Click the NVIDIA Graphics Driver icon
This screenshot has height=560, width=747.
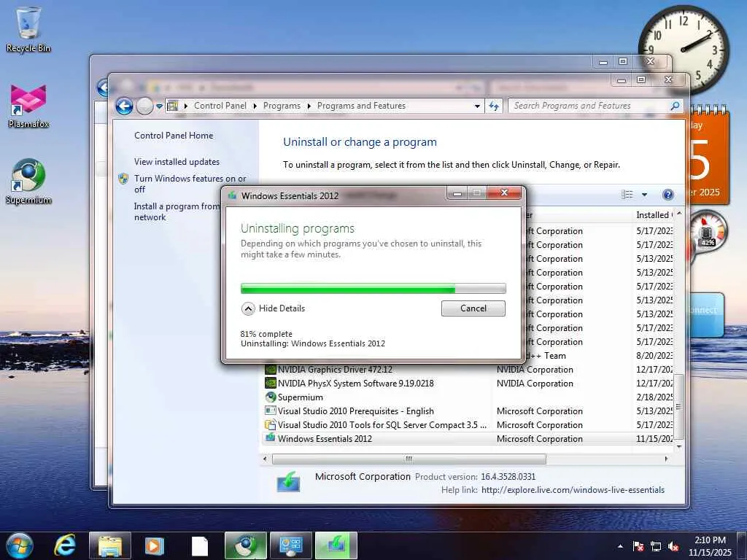click(270, 370)
